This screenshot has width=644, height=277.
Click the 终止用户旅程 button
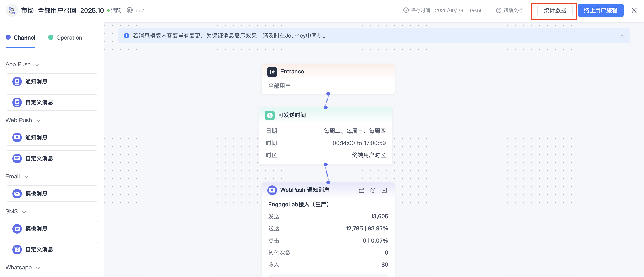point(601,11)
